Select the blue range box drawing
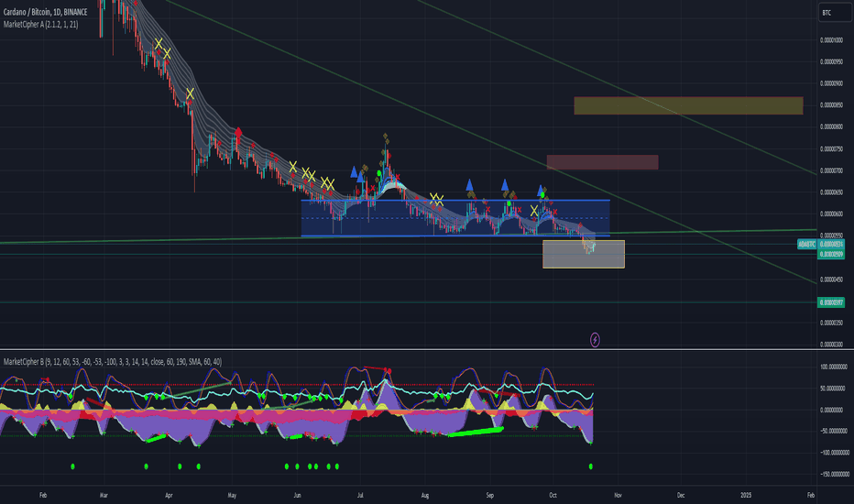The width and height of the screenshot is (854, 504). [455, 218]
